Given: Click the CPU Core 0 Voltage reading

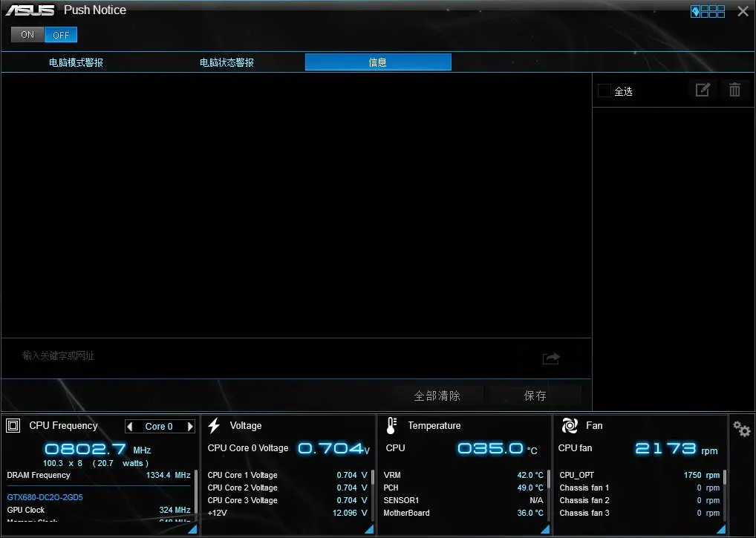Looking at the screenshot, I should (333, 449).
